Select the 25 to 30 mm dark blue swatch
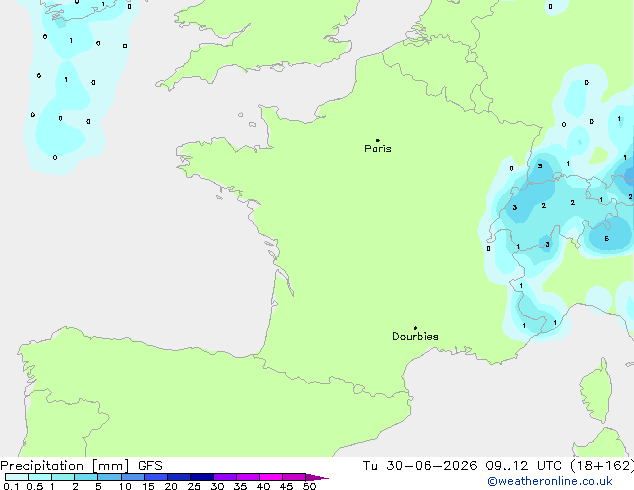The image size is (634, 490). (202, 477)
